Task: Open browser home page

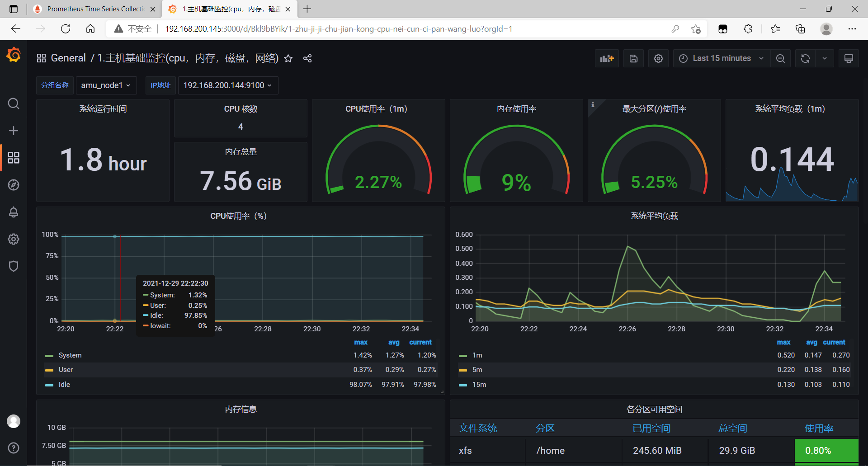Action: point(90,29)
